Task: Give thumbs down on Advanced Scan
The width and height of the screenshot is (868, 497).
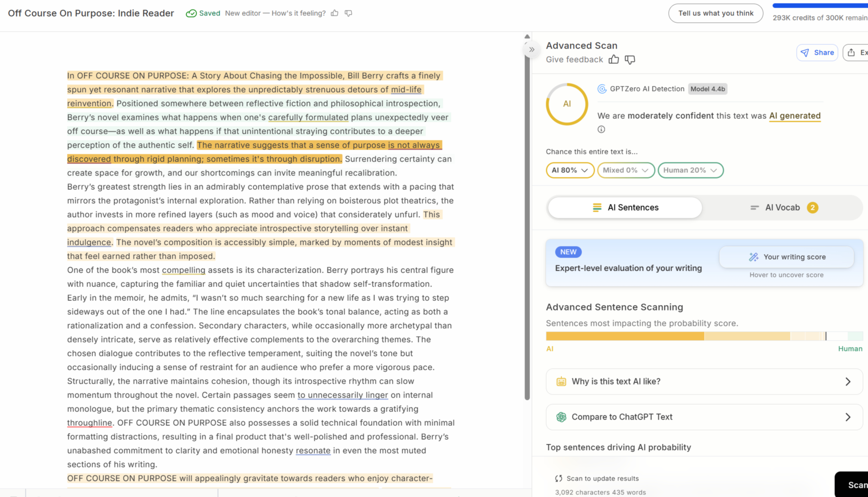Action: point(630,59)
